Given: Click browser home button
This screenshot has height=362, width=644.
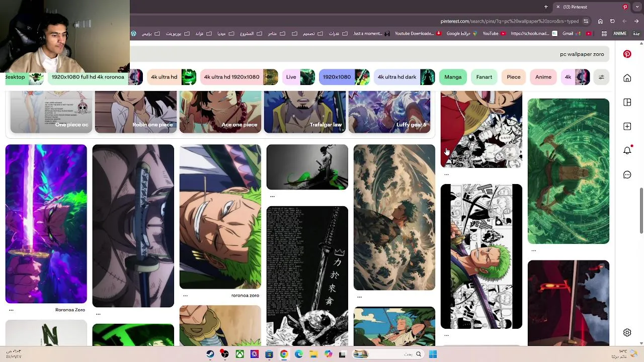Looking at the screenshot, I should point(600,21).
